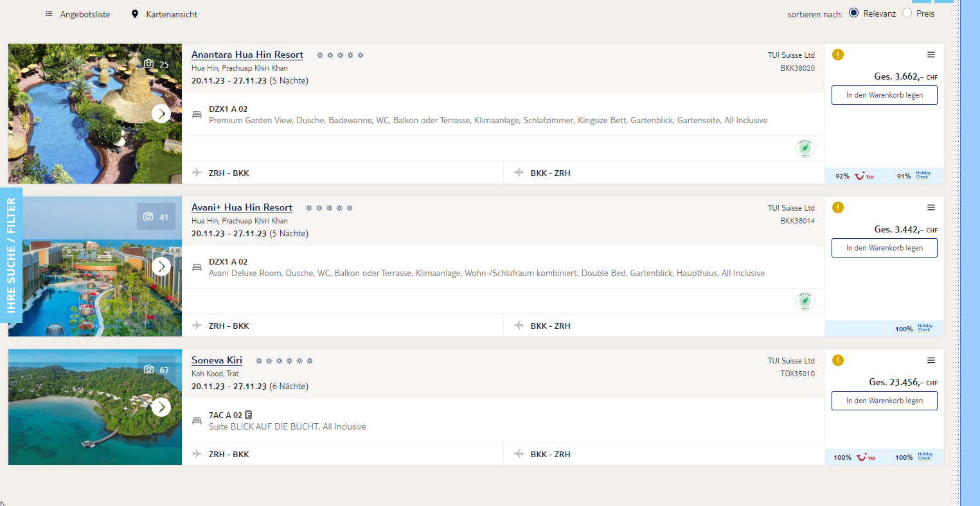Click the list icon beside Angebotsliste
The height and width of the screenshot is (506, 980).
click(49, 14)
